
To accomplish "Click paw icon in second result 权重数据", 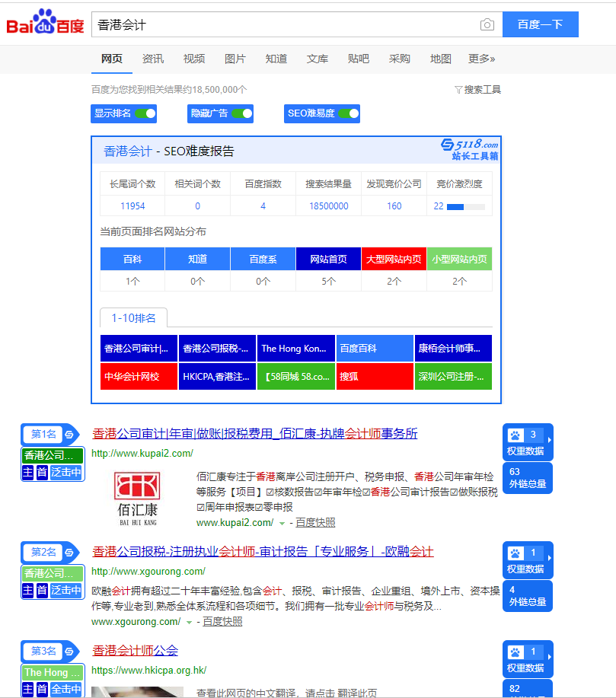I will coord(515,553).
